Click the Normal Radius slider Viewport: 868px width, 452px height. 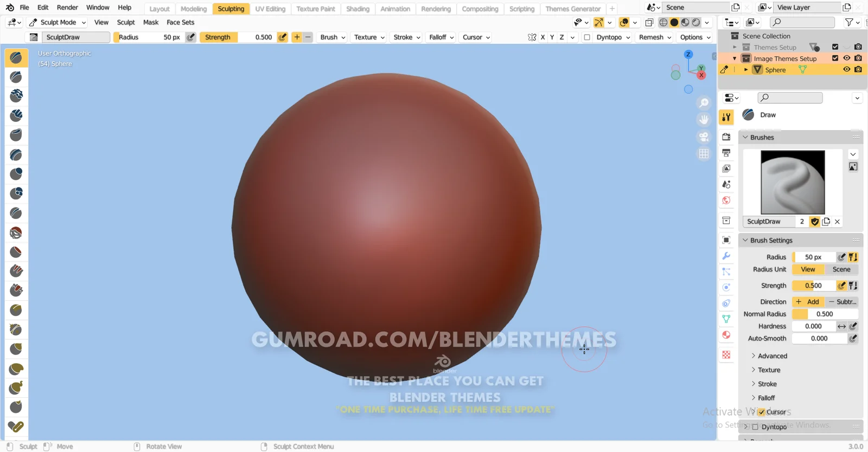[825, 314]
